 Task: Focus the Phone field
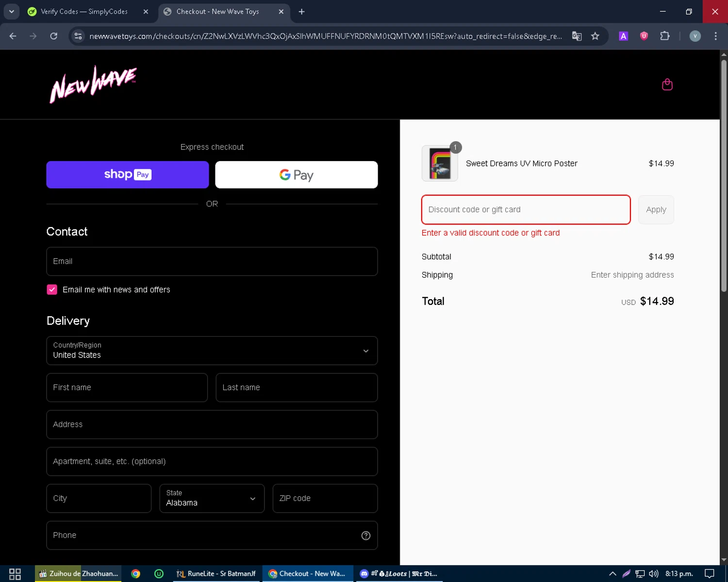click(212, 535)
